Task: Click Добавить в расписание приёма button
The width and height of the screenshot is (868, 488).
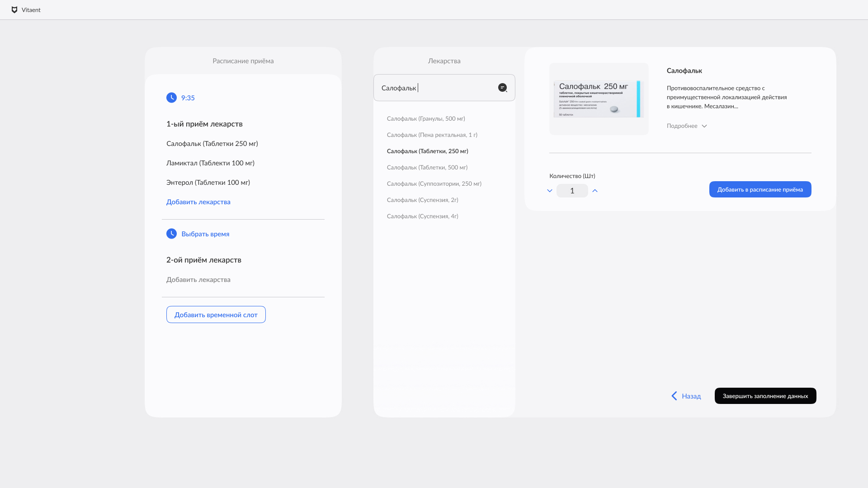Action: 760,189
